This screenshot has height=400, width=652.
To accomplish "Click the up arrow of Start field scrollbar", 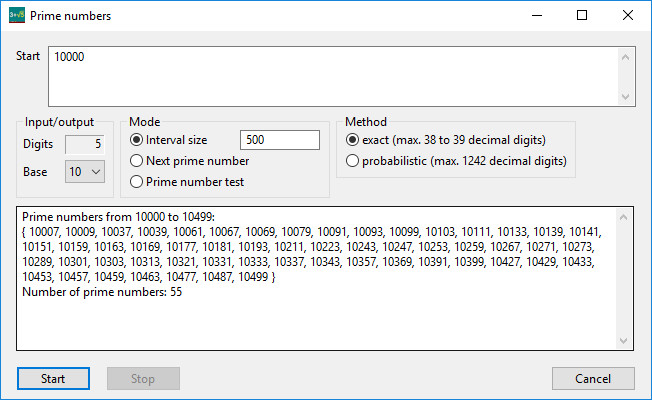I will tap(625, 57).
